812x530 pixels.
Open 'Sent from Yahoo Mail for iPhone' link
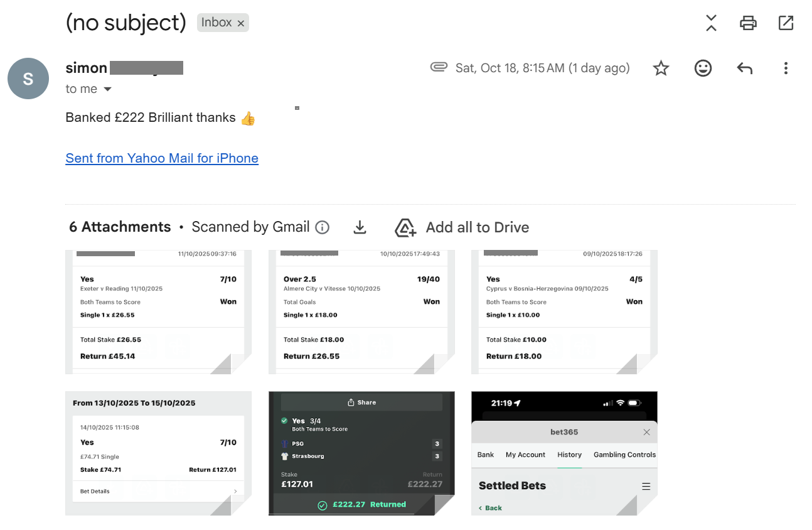(162, 158)
